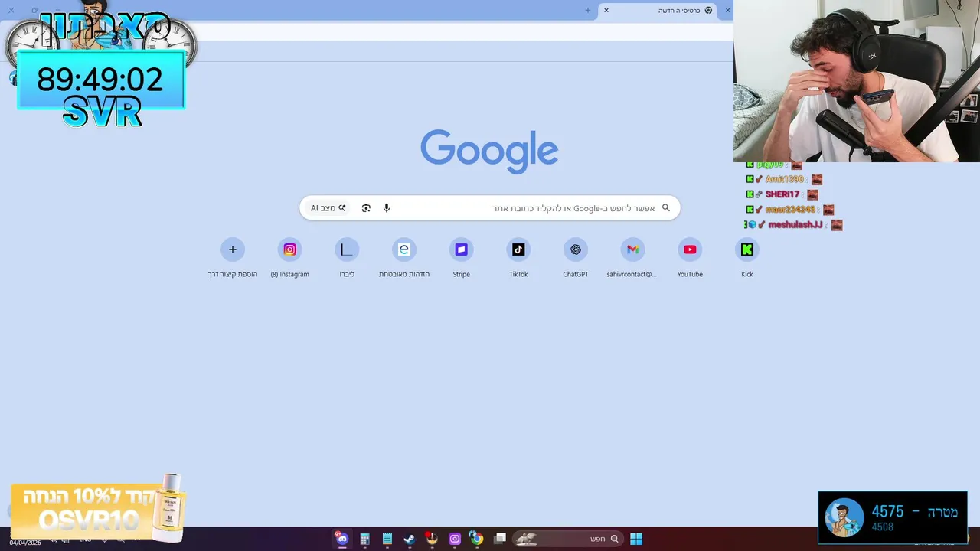Open the Kick shortcut tile
The height and width of the screenshot is (551, 980).
pyautogui.click(x=747, y=257)
